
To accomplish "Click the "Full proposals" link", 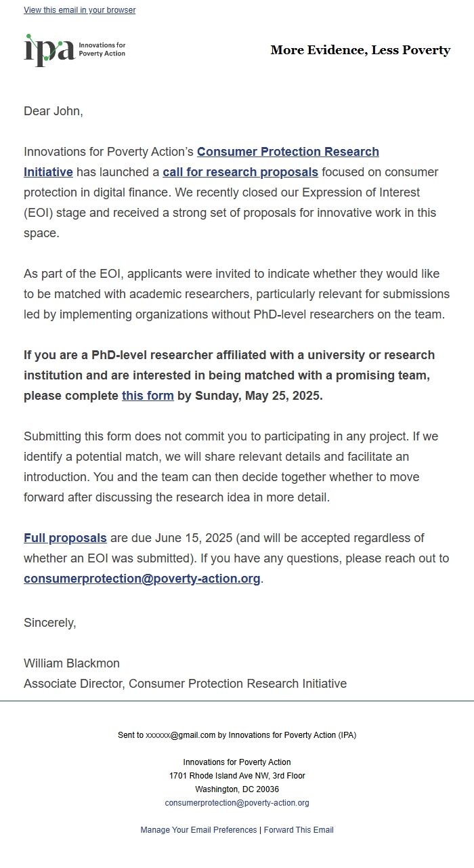I will click(x=65, y=538).
